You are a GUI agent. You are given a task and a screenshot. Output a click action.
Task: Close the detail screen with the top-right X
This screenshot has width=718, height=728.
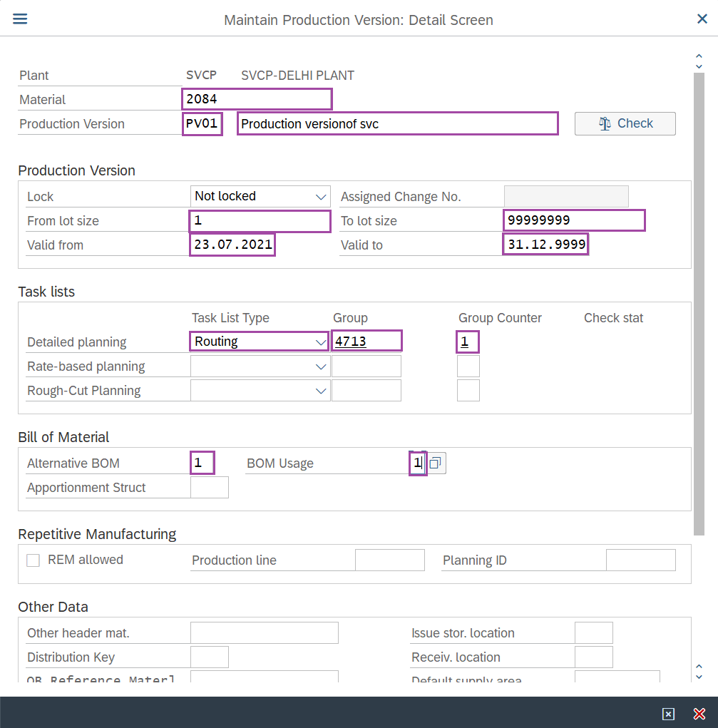tap(702, 19)
